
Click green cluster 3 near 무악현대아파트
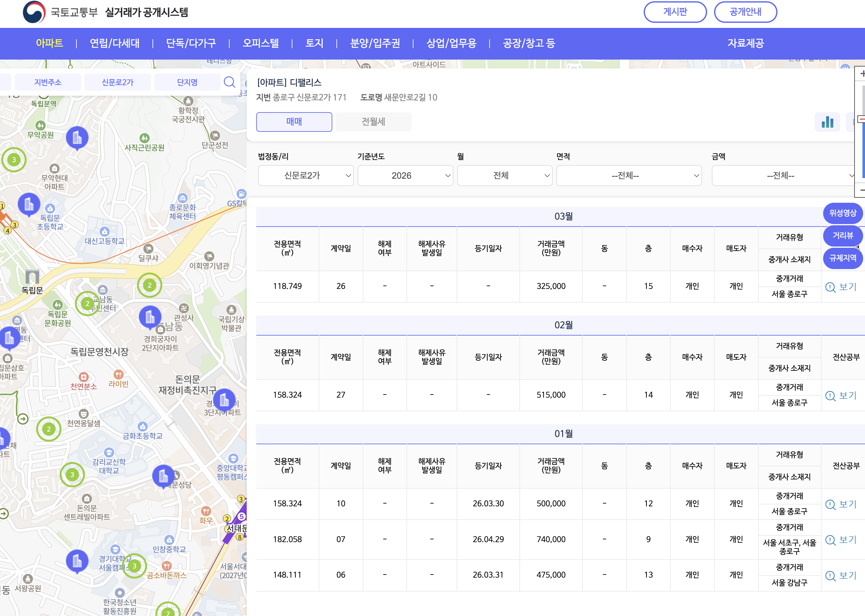tap(14, 160)
